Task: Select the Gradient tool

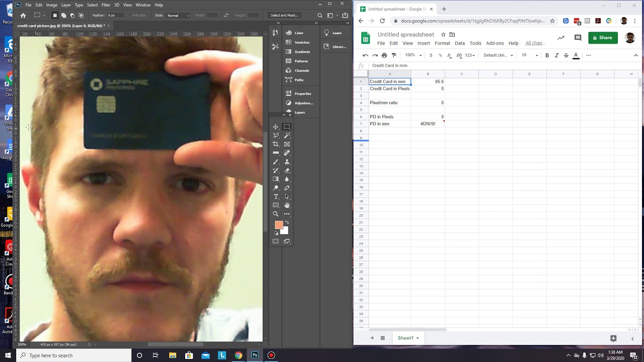Action: [276, 179]
